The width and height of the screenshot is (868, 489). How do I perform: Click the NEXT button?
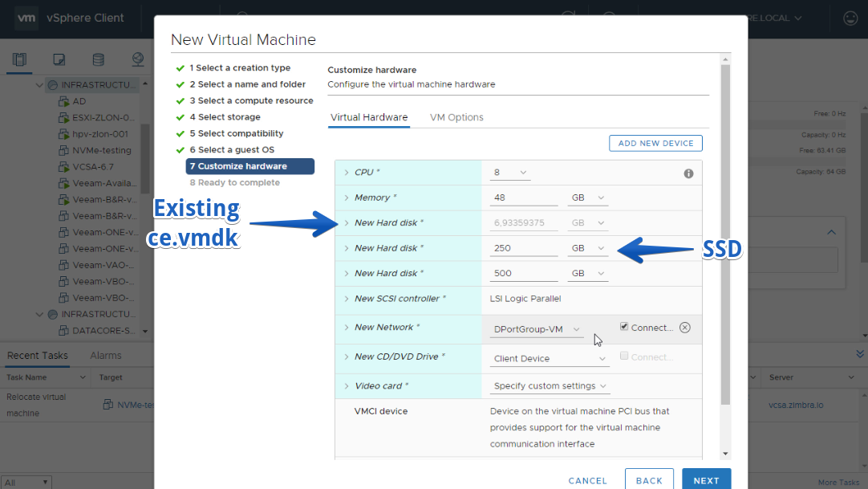point(707,479)
